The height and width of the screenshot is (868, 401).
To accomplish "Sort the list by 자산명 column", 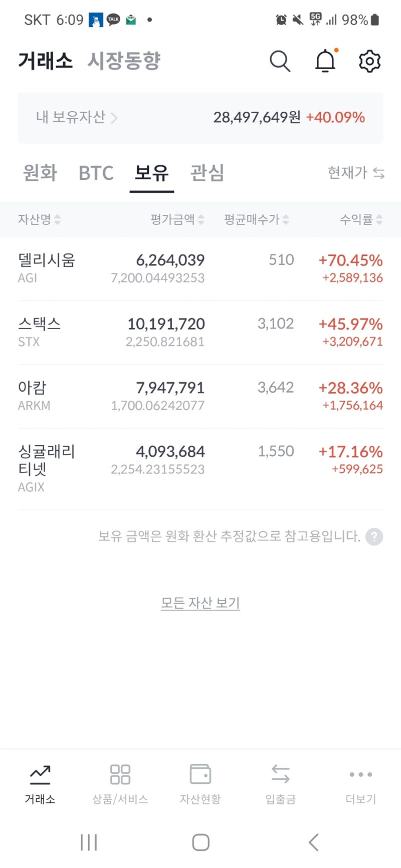I will coord(40,219).
